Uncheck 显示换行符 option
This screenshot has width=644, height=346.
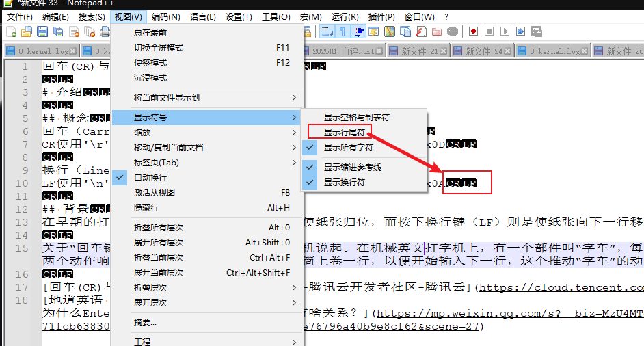point(364,183)
